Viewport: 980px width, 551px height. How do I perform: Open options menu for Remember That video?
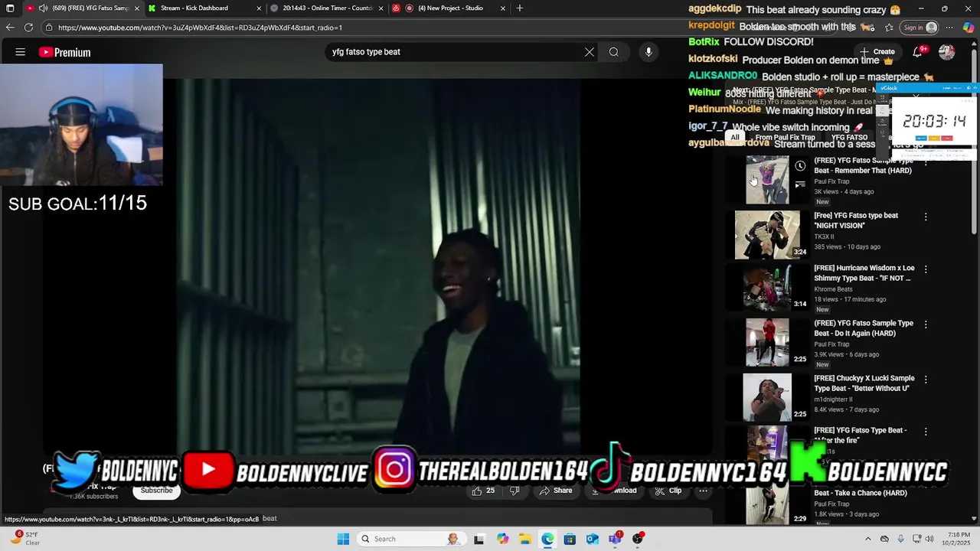pyautogui.click(x=926, y=162)
